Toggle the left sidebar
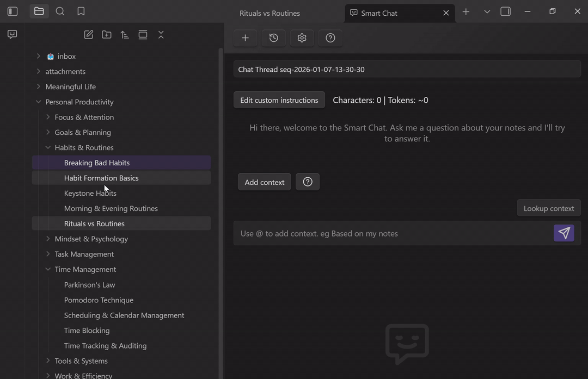The width and height of the screenshot is (588, 379). [x=13, y=11]
